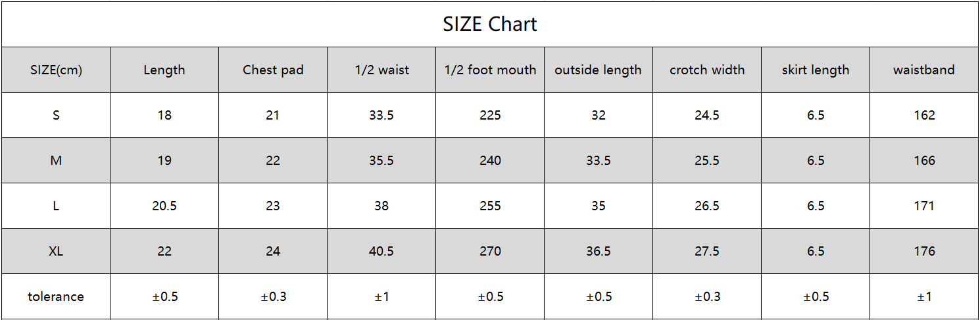Click the tolerance row label

tap(56, 296)
